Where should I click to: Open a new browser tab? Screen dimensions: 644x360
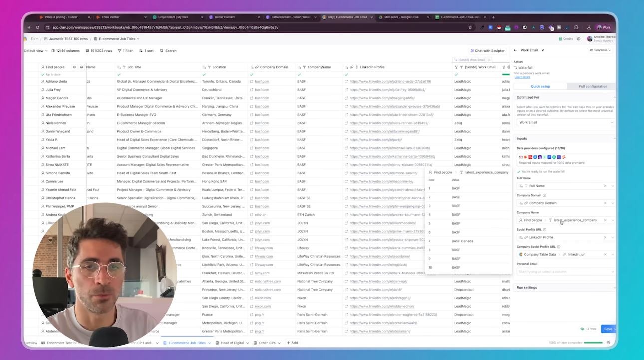(x=493, y=17)
